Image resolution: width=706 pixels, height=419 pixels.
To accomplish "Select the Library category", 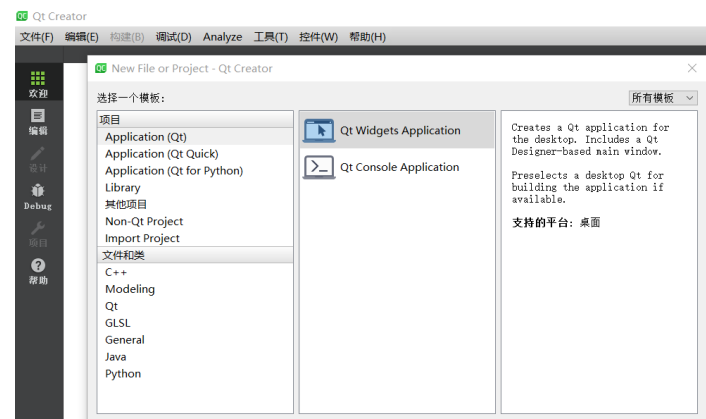I will click(195, 188).
